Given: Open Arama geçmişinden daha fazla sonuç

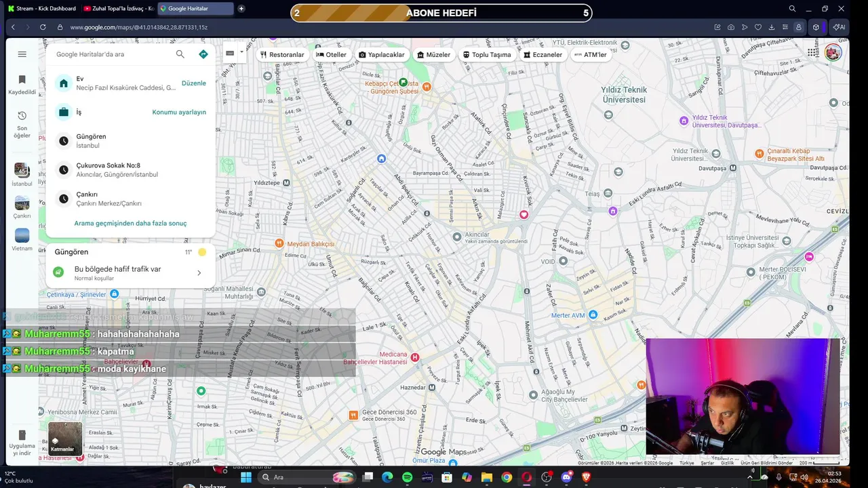Looking at the screenshot, I should [130, 223].
